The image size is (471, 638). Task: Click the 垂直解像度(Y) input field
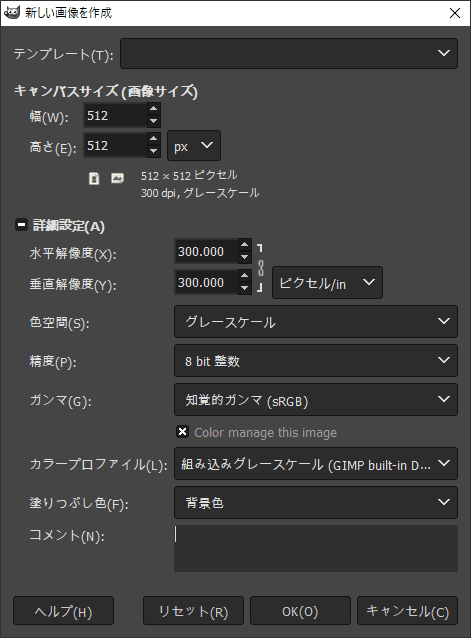[206, 282]
